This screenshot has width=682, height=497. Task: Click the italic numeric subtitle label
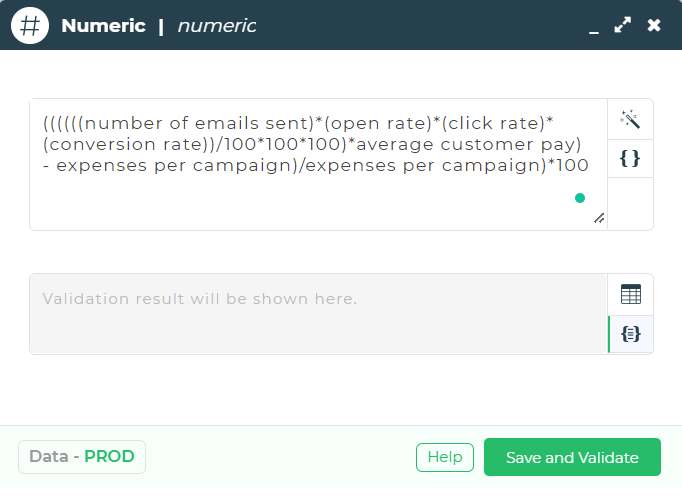pos(217,26)
